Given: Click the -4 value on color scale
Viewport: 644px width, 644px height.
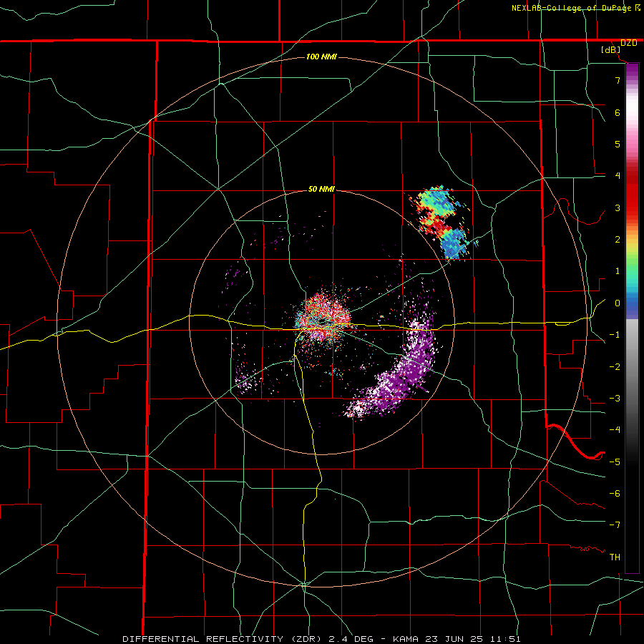Looking at the screenshot, I should tap(615, 430).
